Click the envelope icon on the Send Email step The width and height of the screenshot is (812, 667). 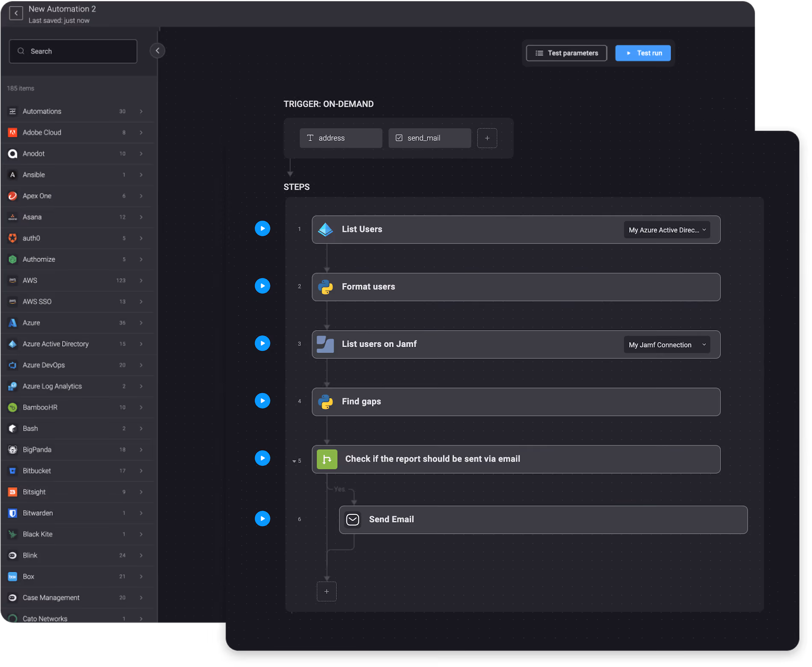coord(353,520)
